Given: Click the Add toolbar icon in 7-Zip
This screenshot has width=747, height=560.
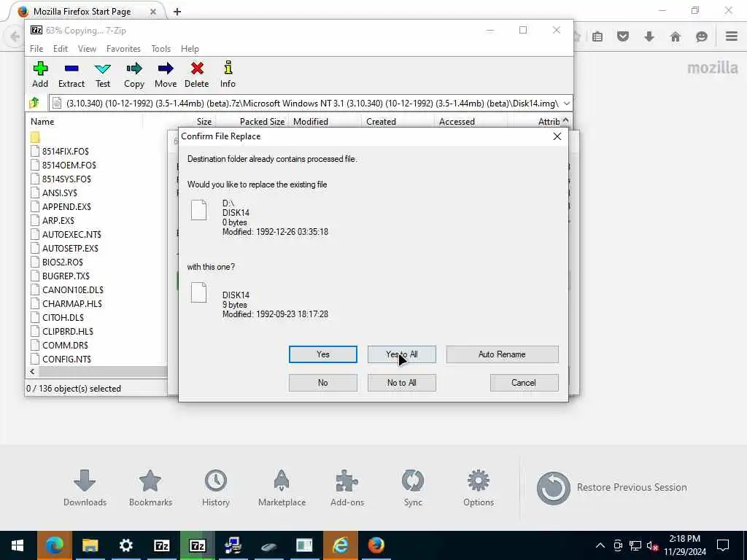Looking at the screenshot, I should click(40, 75).
